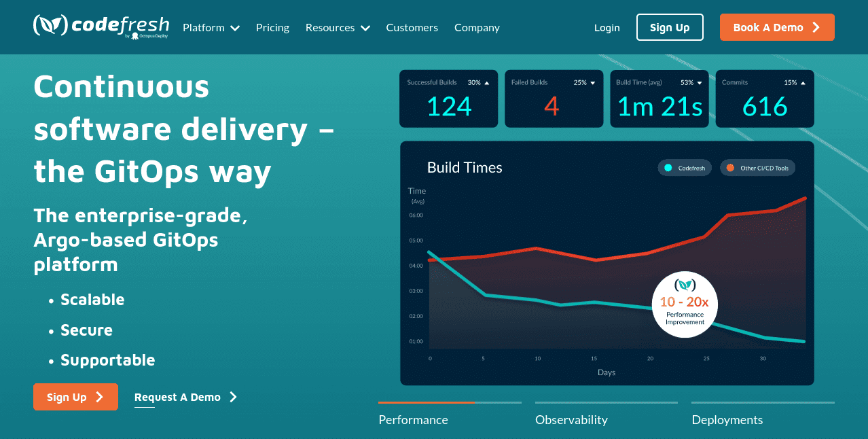Image resolution: width=868 pixels, height=439 pixels.
Task: Expand the Resources dropdown
Action: pyautogui.click(x=337, y=27)
